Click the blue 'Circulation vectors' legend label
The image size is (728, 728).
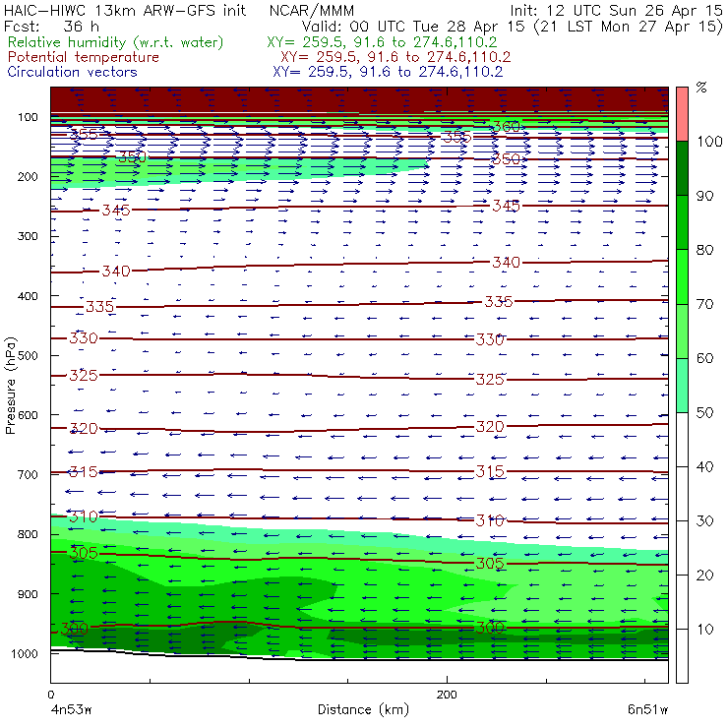73,72
